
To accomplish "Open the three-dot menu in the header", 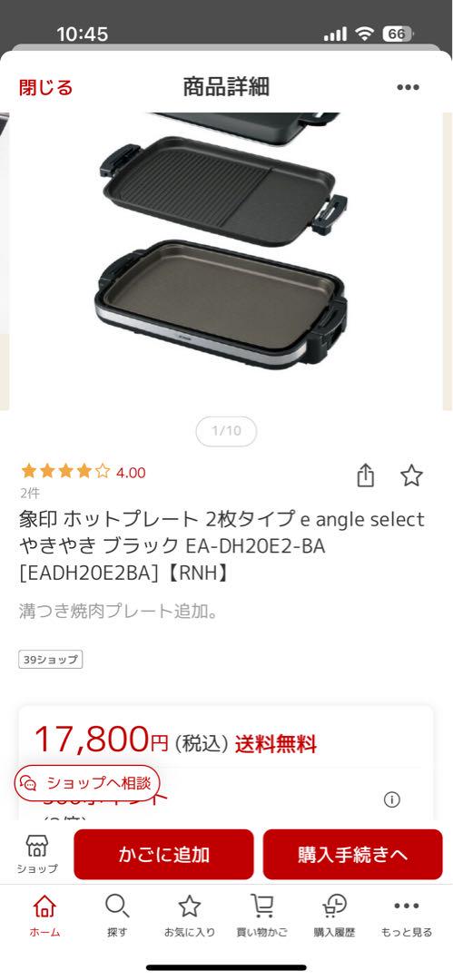I will (x=408, y=87).
